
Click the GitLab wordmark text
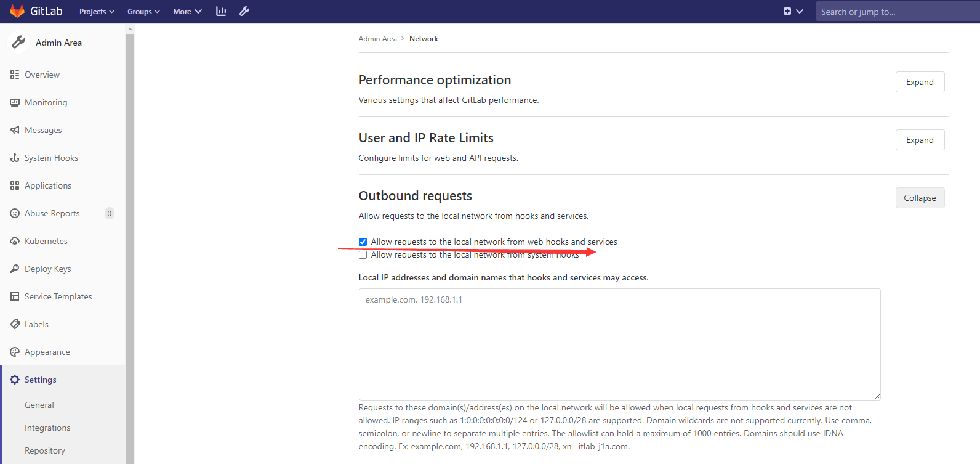click(x=46, y=11)
